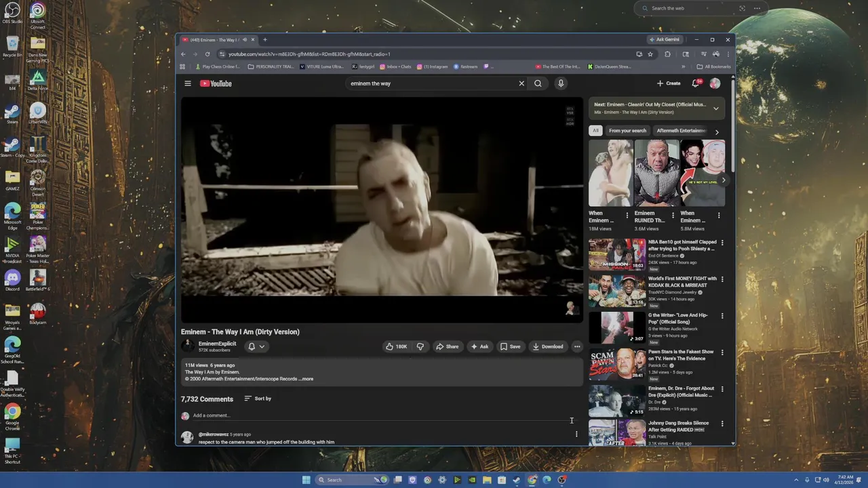Save the video to a playlist
This screenshot has width=868, height=488.
coord(510,346)
